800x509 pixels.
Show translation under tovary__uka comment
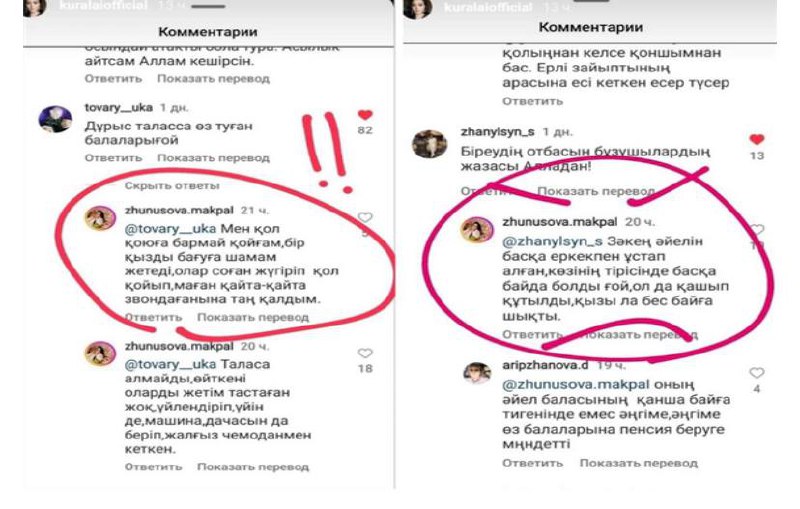click(x=213, y=158)
